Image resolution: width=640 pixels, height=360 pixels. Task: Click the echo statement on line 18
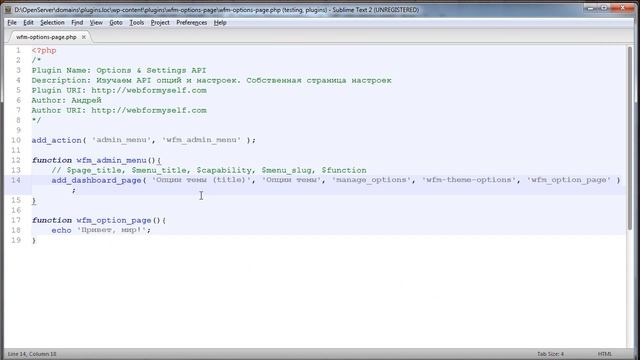pyautogui.click(x=101, y=230)
